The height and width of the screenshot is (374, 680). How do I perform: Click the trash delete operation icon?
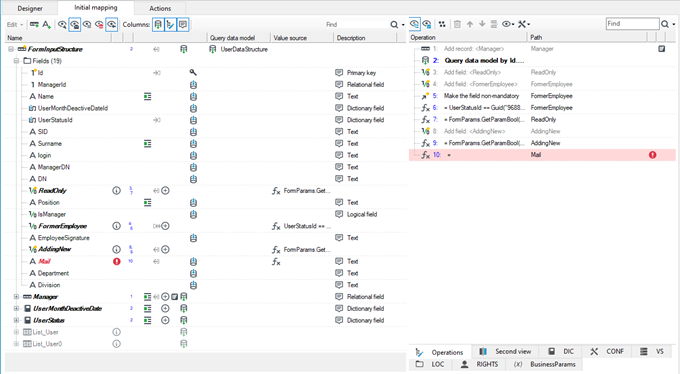[457, 24]
